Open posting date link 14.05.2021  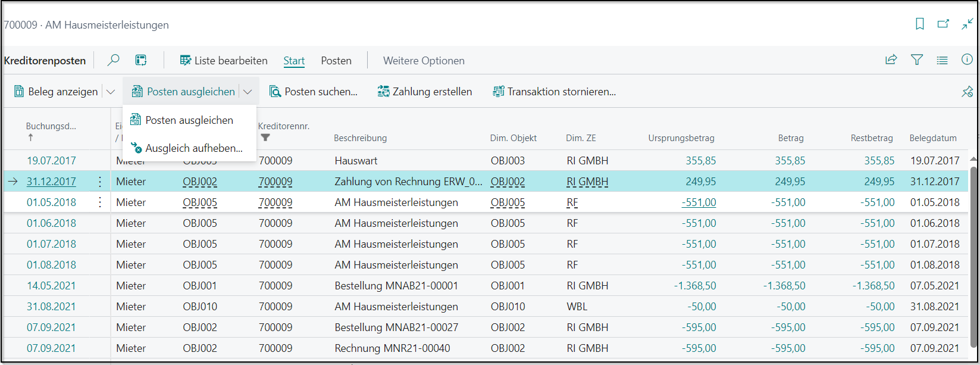pyautogui.click(x=51, y=286)
